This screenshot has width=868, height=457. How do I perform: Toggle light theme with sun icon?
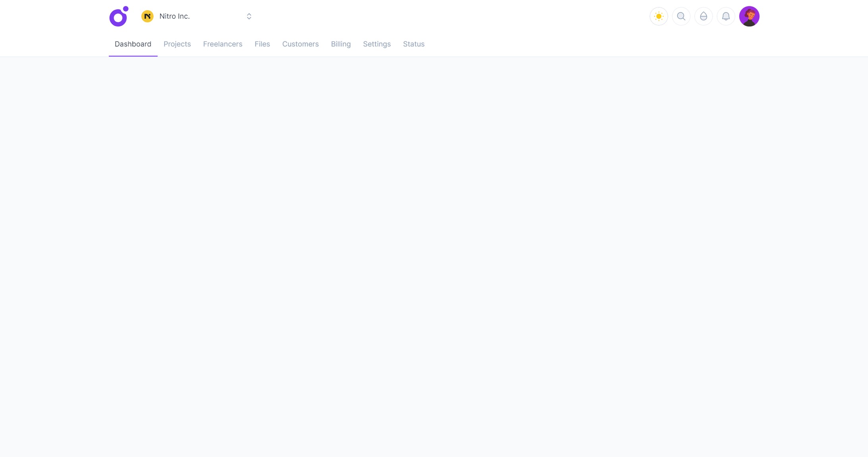(659, 16)
